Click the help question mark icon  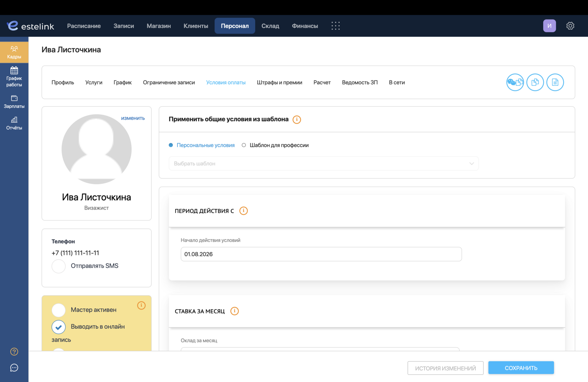coord(14,352)
